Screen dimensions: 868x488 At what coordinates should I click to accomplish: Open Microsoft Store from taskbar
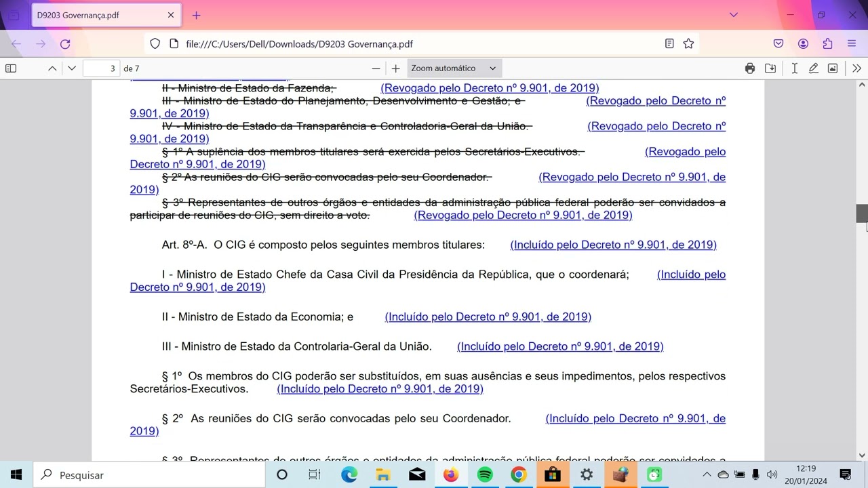553,475
